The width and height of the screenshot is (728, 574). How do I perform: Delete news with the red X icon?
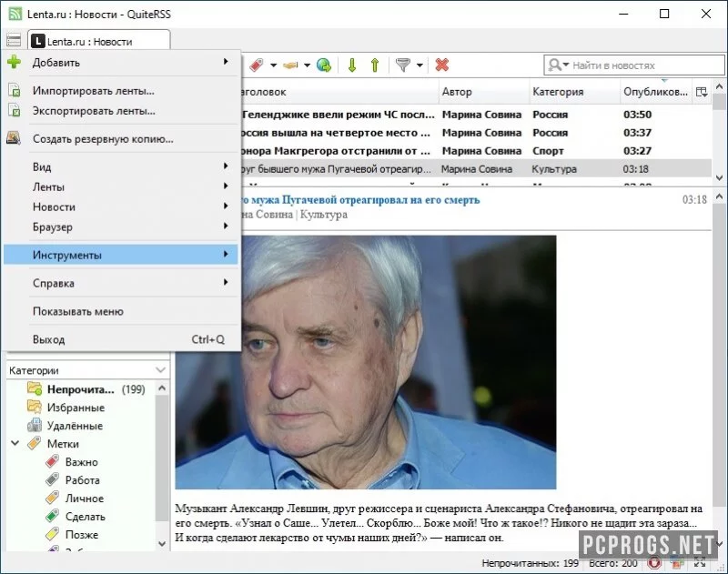tap(442, 65)
